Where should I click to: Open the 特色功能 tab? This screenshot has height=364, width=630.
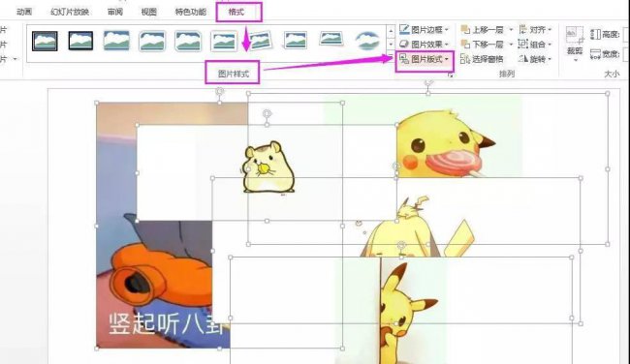pyautogui.click(x=190, y=12)
